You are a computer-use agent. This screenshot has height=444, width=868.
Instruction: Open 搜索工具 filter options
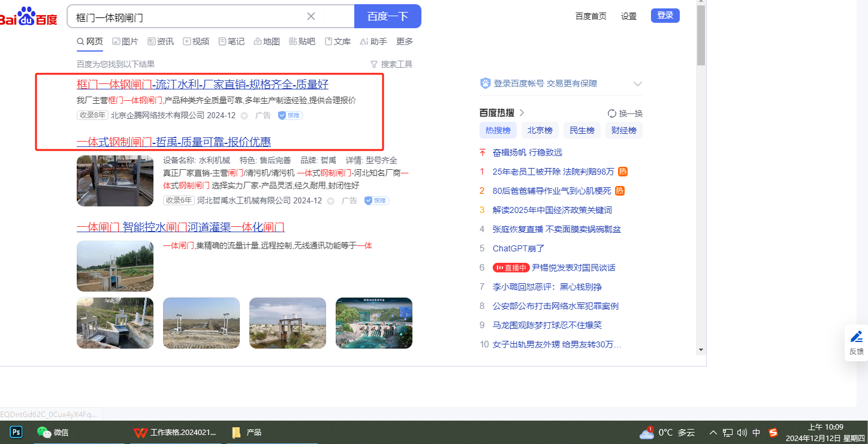coord(391,64)
